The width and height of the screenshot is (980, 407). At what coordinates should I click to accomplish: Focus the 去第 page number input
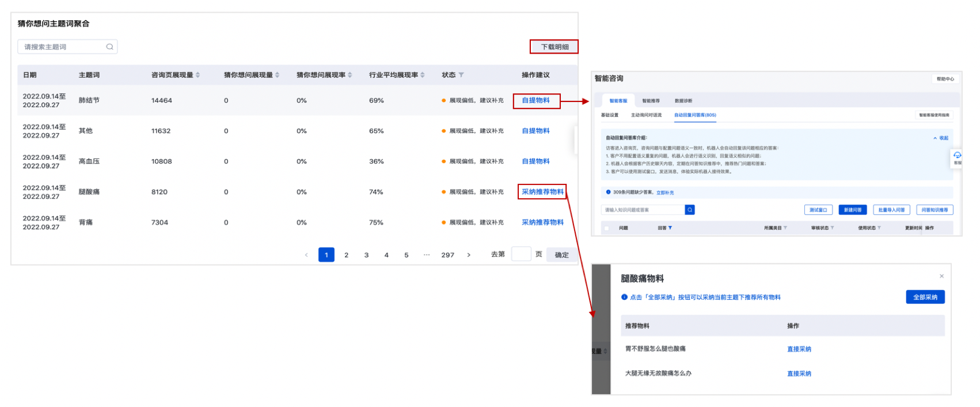pos(521,254)
